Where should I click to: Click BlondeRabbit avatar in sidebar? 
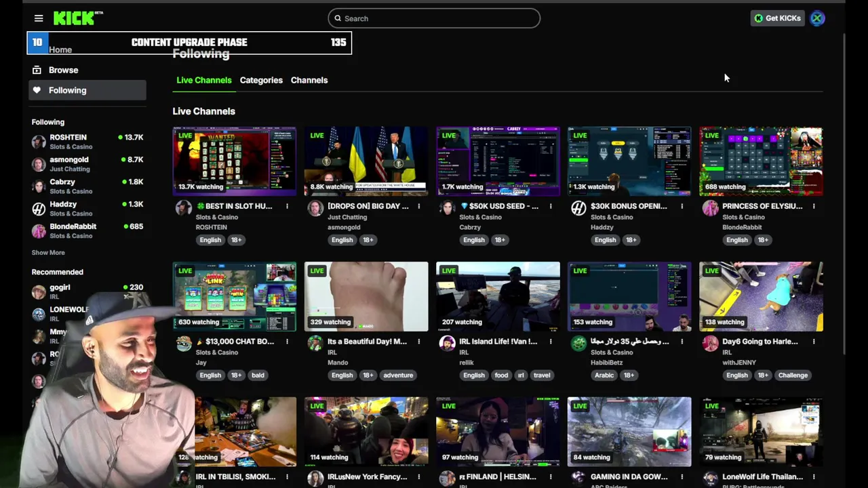tap(39, 231)
